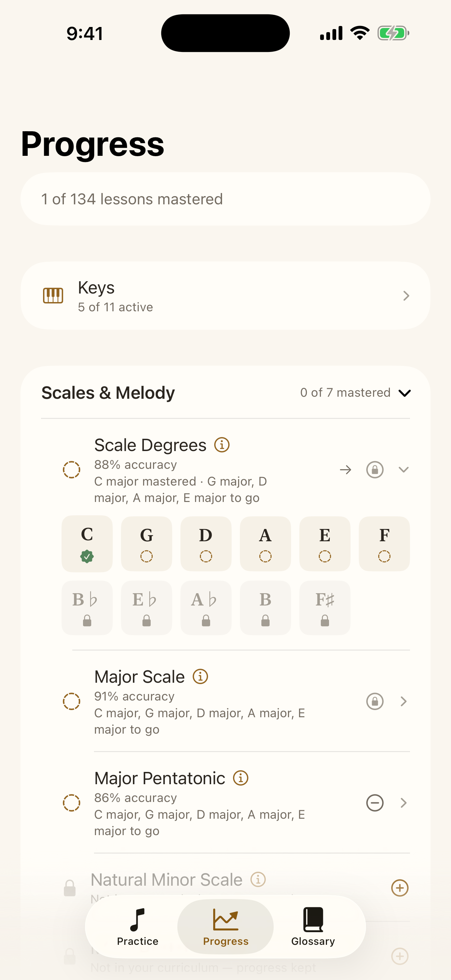Open info for Major Scale
This screenshot has width=451, height=980.
(201, 677)
